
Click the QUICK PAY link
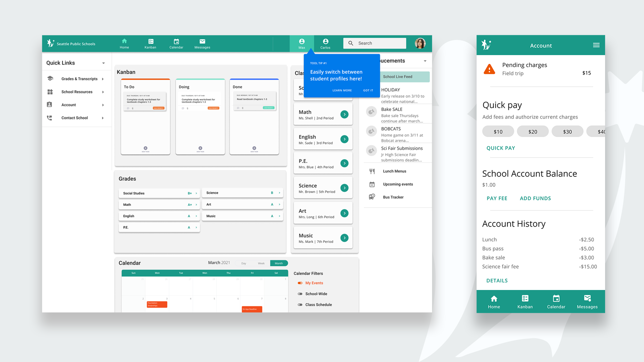[x=501, y=148]
